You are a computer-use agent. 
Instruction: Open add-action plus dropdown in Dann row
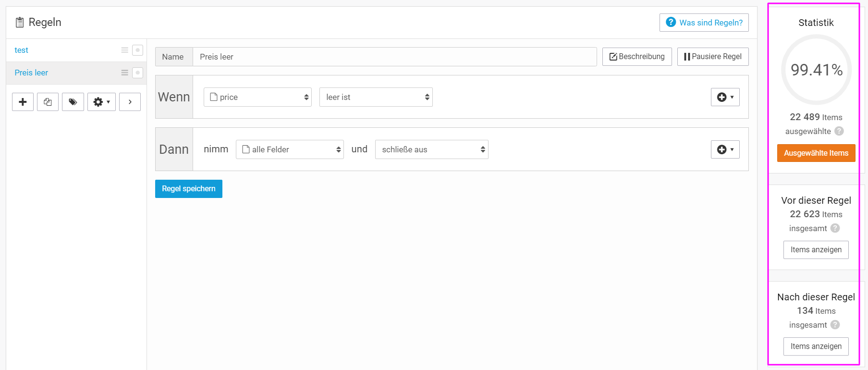pyautogui.click(x=725, y=149)
